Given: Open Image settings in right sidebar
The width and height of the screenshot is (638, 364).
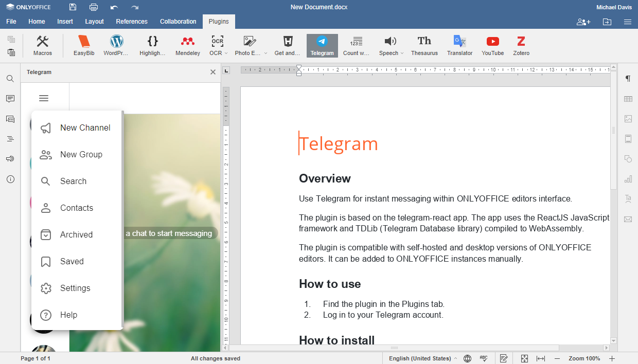Looking at the screenshot, I should (628, 119).
